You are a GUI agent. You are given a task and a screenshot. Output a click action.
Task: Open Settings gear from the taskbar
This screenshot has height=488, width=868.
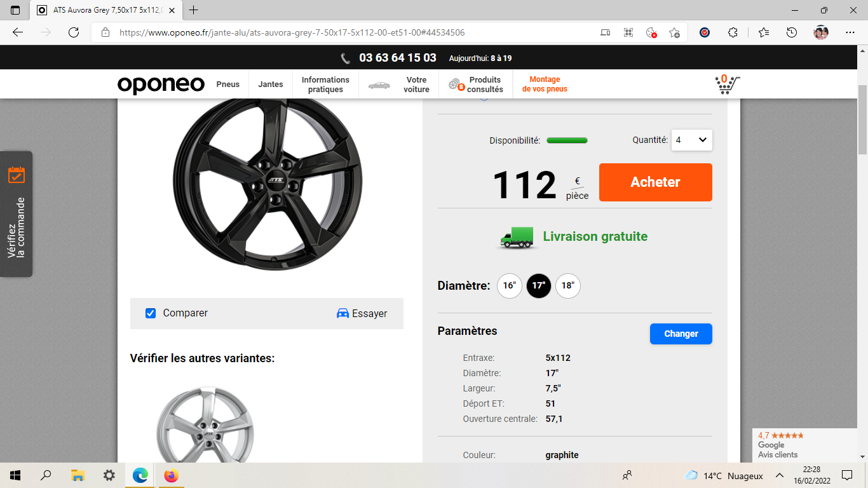click(109, 475)
